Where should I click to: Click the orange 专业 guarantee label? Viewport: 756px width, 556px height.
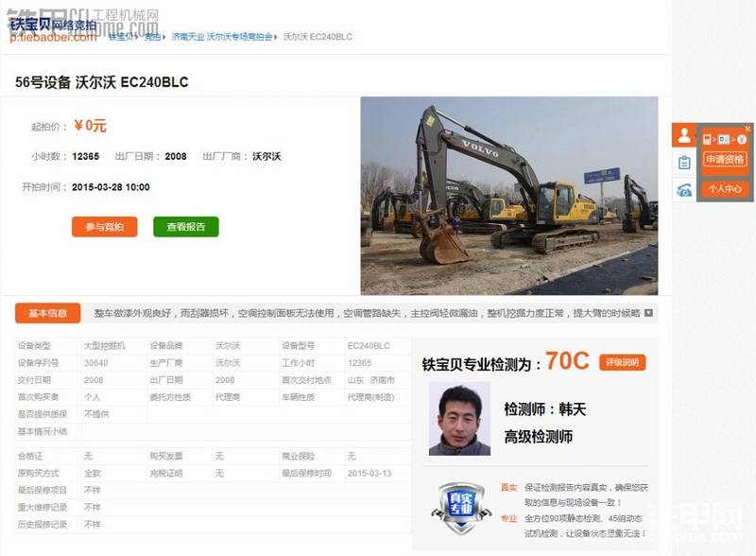(x=508, y=518)
